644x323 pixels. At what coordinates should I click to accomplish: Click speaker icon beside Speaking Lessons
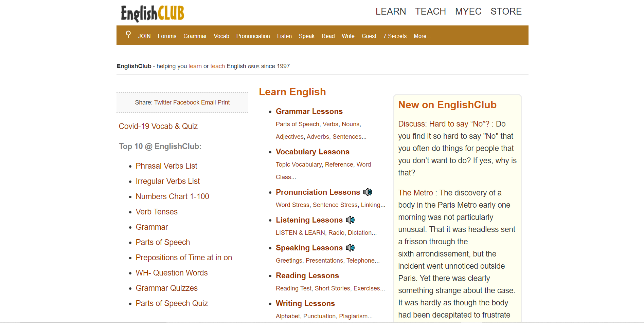click(350, 248)
